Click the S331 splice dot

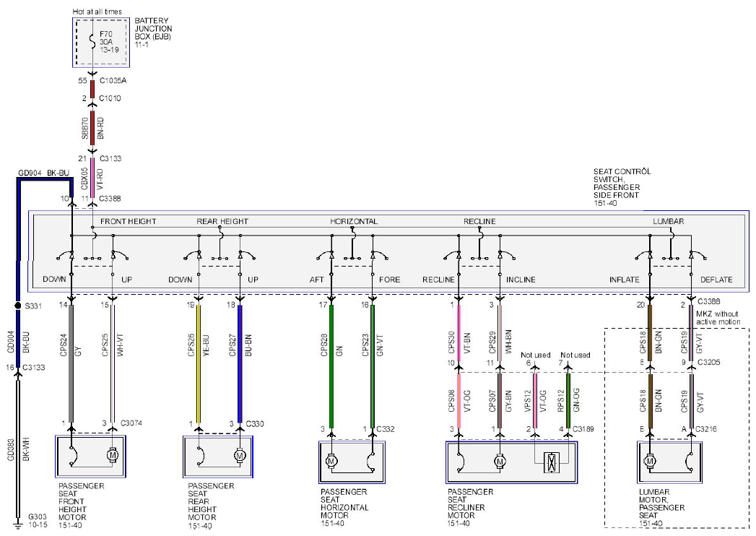click(18, 306)
